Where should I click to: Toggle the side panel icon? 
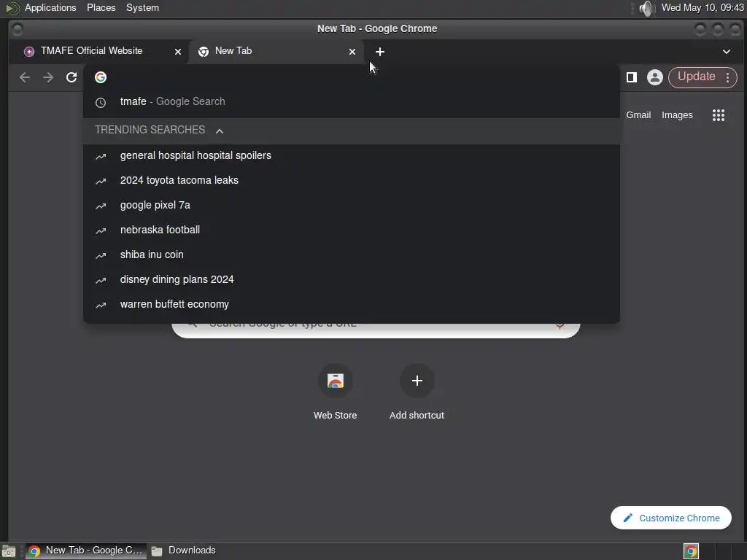632,77
